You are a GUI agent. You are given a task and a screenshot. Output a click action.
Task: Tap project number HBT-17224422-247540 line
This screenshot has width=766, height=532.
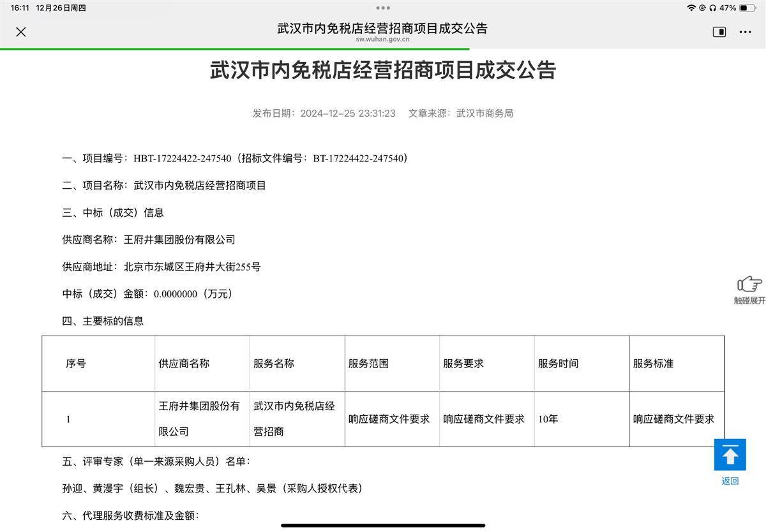[x=235, y=158]
